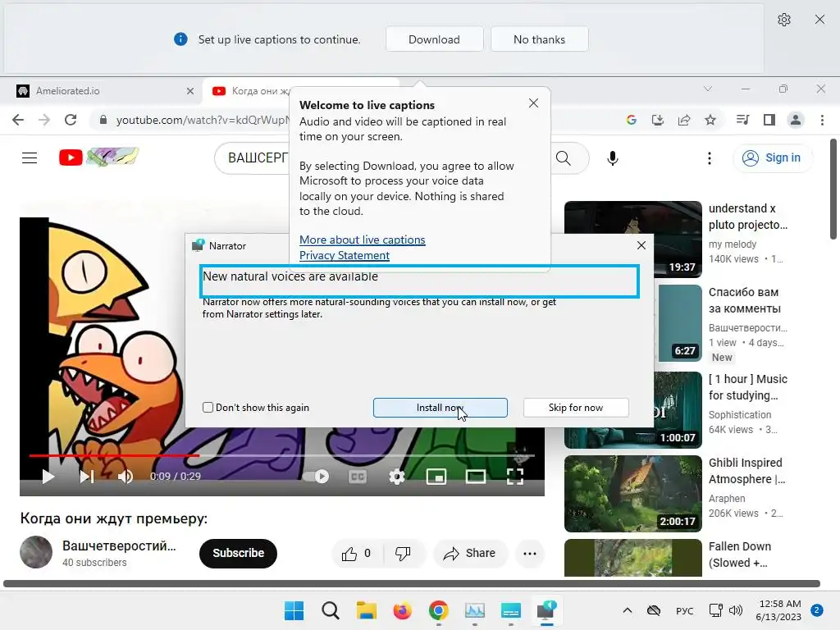Open the uploader channel avatar
The image size is (840, 630).
click(36, 552)
